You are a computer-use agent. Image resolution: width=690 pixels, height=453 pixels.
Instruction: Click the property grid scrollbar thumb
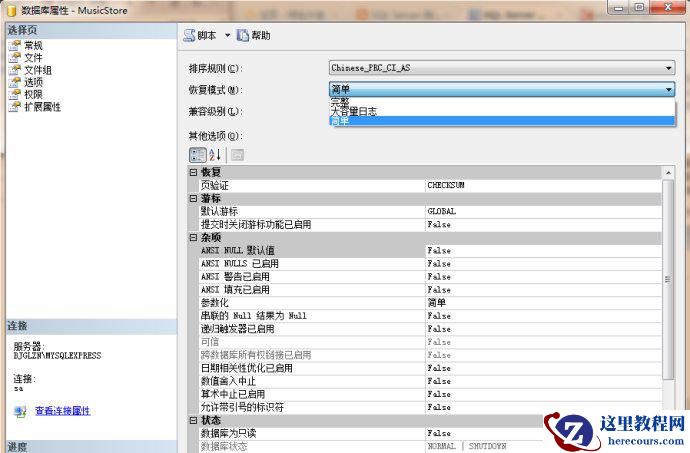(668, 279)
